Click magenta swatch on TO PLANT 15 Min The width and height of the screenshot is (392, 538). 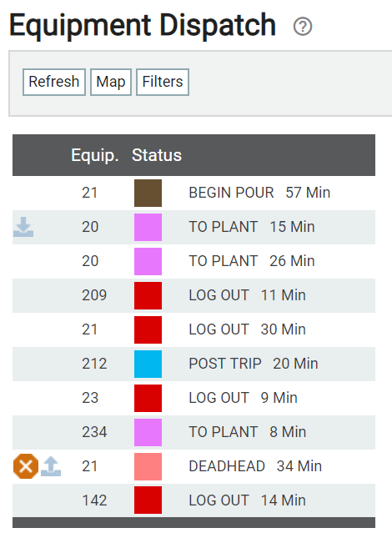(x=148, y=227)
